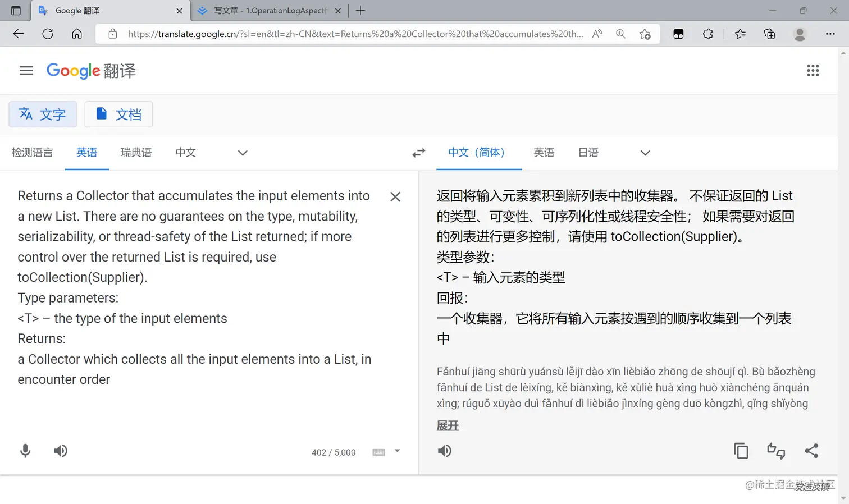
Task: Swap source and target languages
Action: (419, 153)
